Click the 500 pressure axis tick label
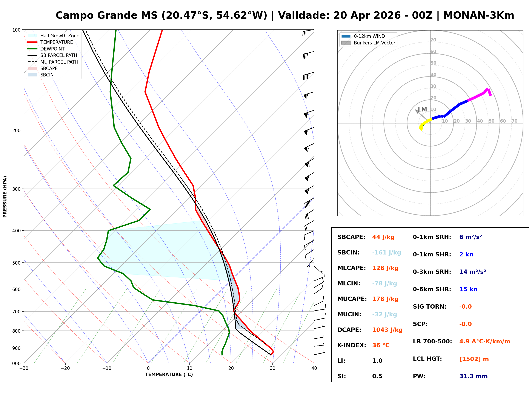 coord(16,263)
